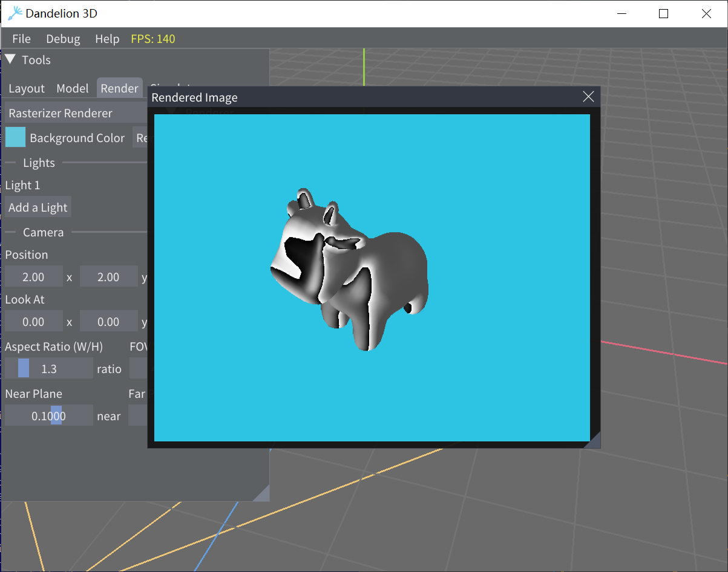Viewport: 728px width, 572px height.
Task: Open the Help menu
Action: (x=107, y=39)
